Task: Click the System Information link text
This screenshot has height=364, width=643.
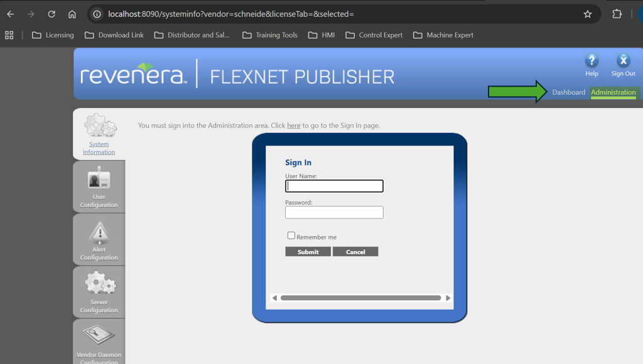Action: pos(99,148)
